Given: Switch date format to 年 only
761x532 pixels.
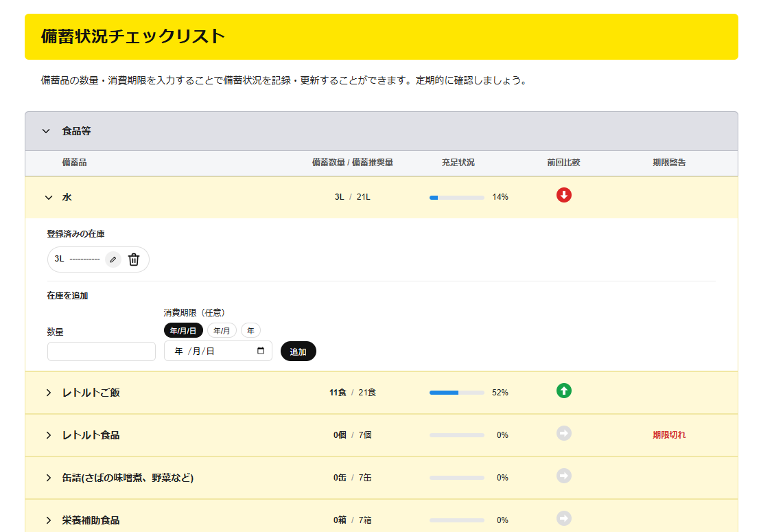Looking at the screenshot, I should [x=250, y=331].
